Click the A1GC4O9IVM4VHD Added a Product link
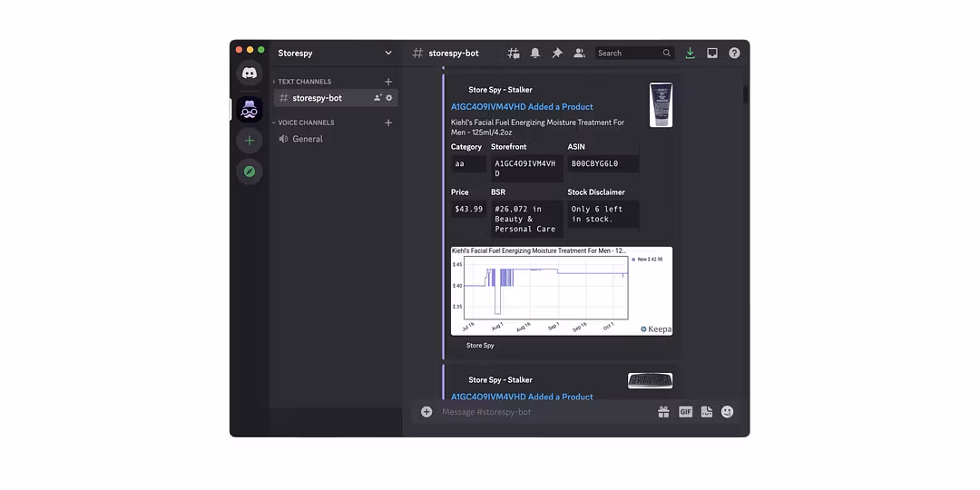Image resolution: width=980 pixels, height=490 pixels. (x=522, y=107)
